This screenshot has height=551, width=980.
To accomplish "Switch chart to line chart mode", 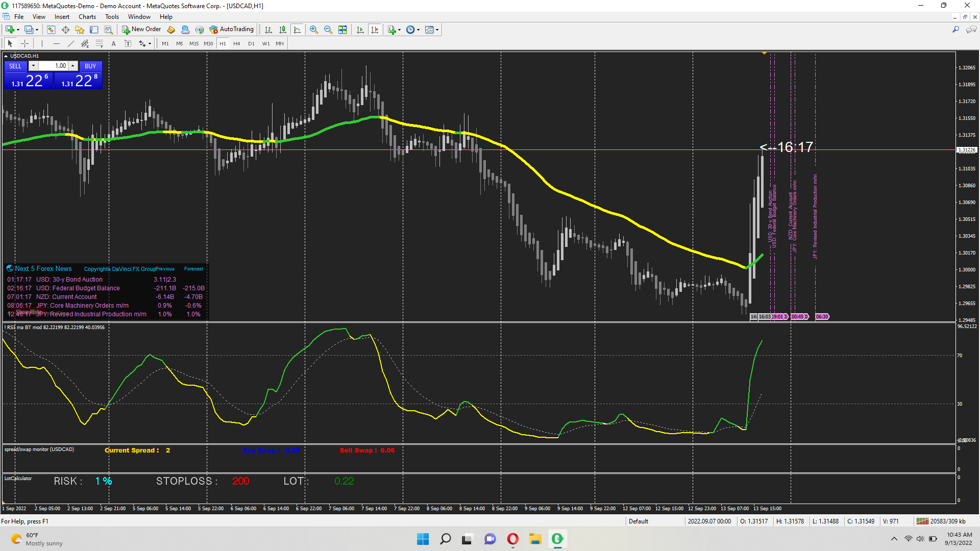I will click(x=297, y=30).
